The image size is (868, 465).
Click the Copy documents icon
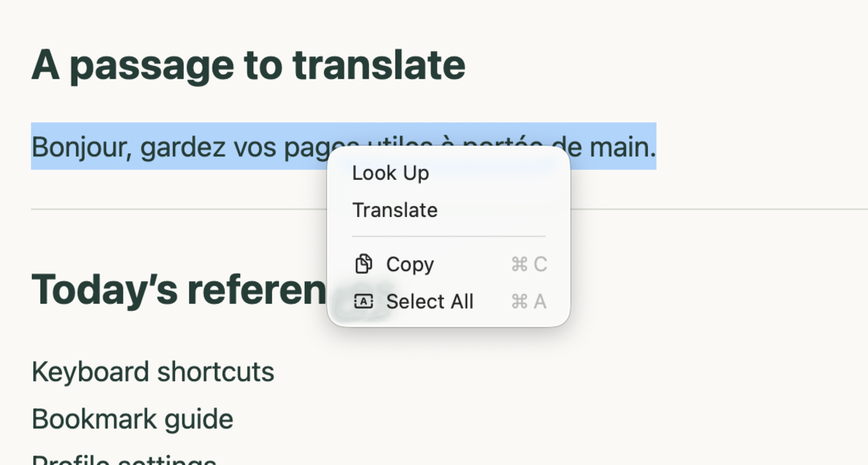(x=363, y=265)
